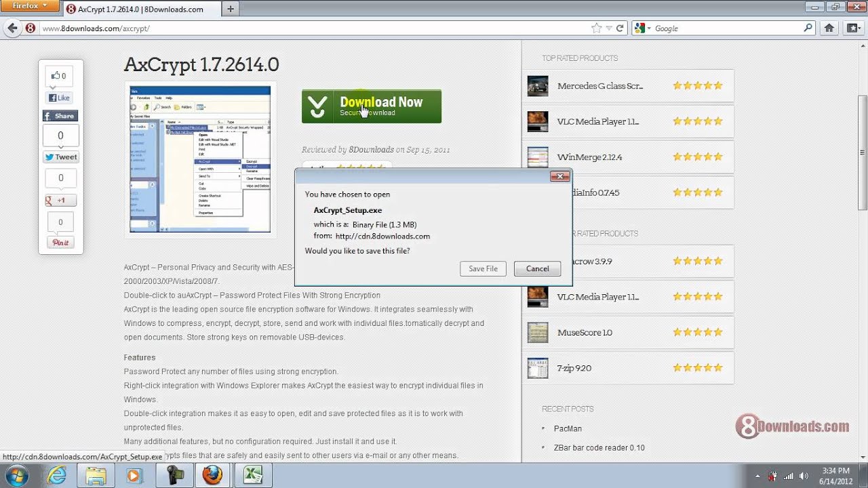Click the 8Downloads reviewer name link
Screen dimensions: 868x488
[371, 150]
